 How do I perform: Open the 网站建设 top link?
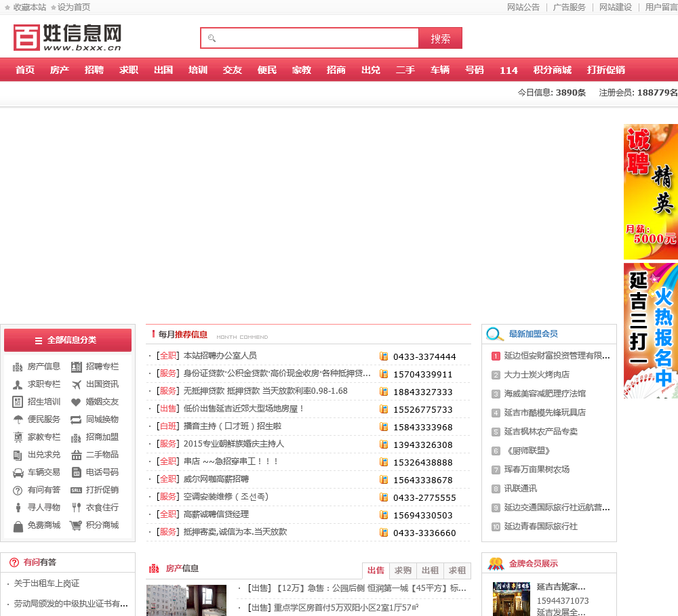click(616, 7)
